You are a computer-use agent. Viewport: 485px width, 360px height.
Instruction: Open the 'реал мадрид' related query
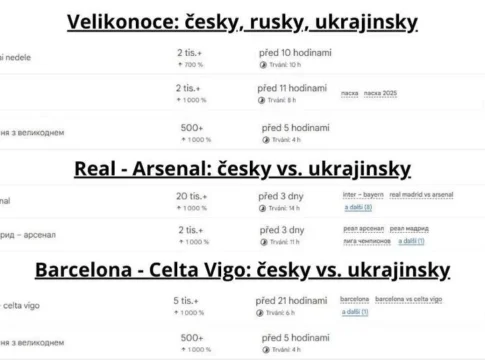(409, 229)
